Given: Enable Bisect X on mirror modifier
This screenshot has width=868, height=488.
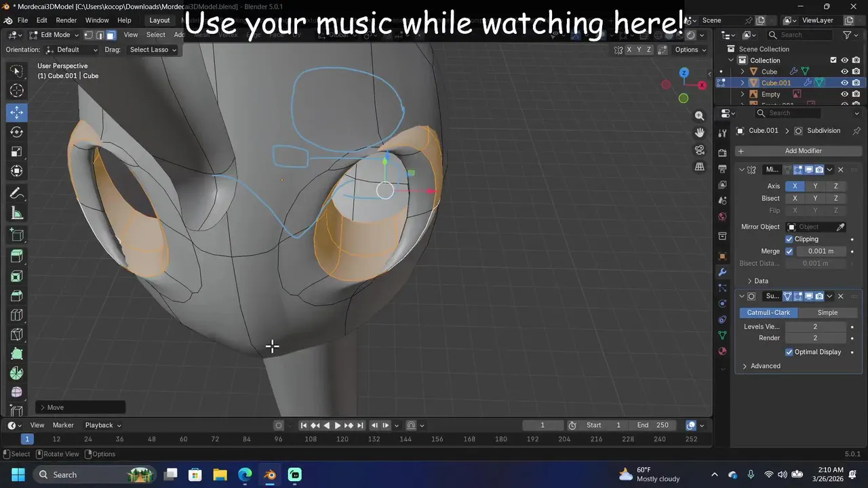Looking at the screenshot, I should coord(795,199).
